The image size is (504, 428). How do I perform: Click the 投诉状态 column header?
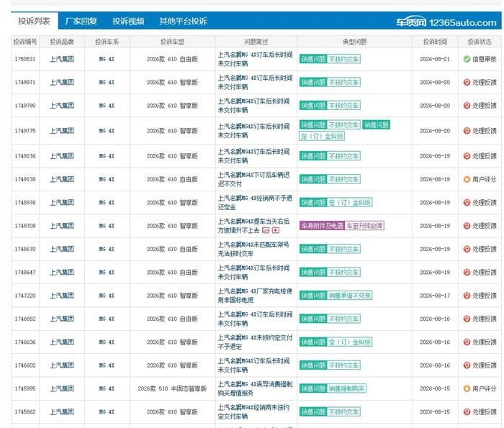[x=480, y=42]
